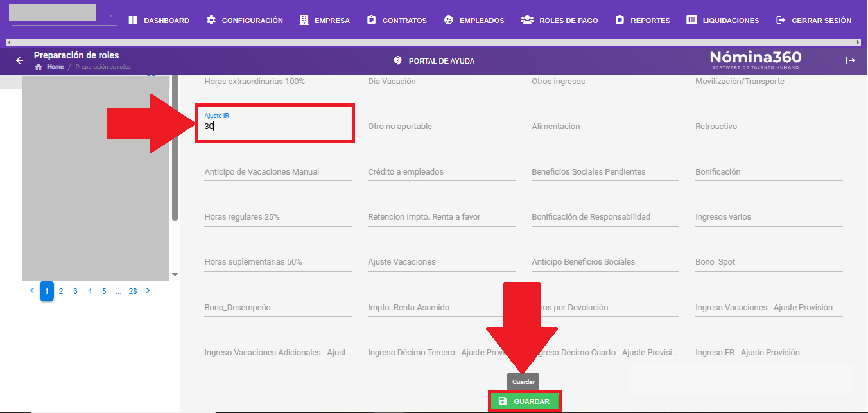Click the back arrow beside Preparación de roles
This screenshot has height=413, width=868.
20,60
